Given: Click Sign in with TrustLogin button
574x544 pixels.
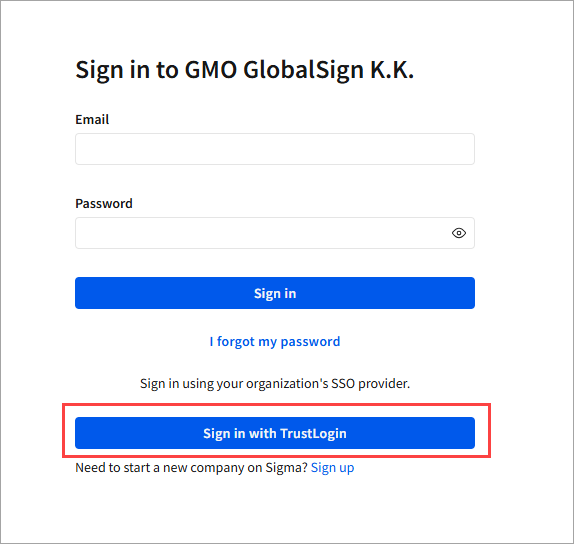Looking at the screenshot, I should point(275,433).
